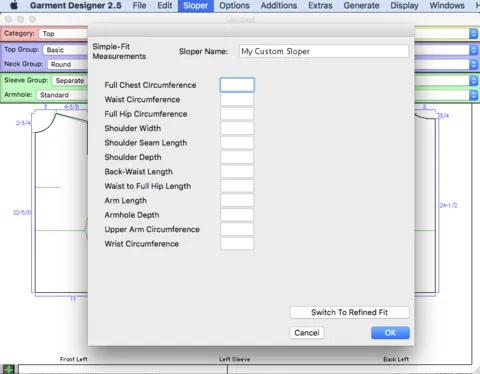The height and width of the screenshot is (374, 480).
Task: Click the Back Left pattern label
Action: click(396, 359)
